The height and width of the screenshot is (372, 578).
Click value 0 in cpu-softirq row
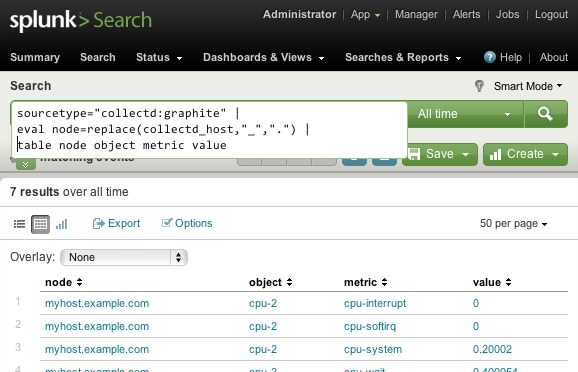tap(476, 326)
